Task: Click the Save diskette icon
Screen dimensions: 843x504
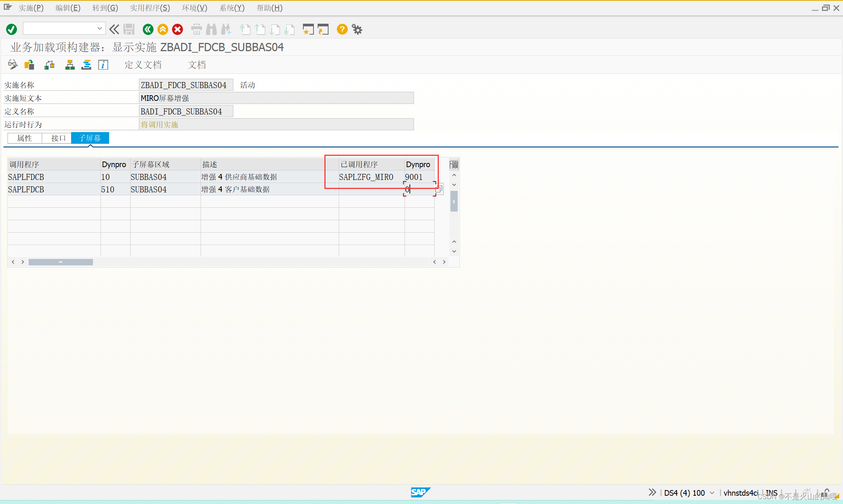Action: (x=129, y=29)
